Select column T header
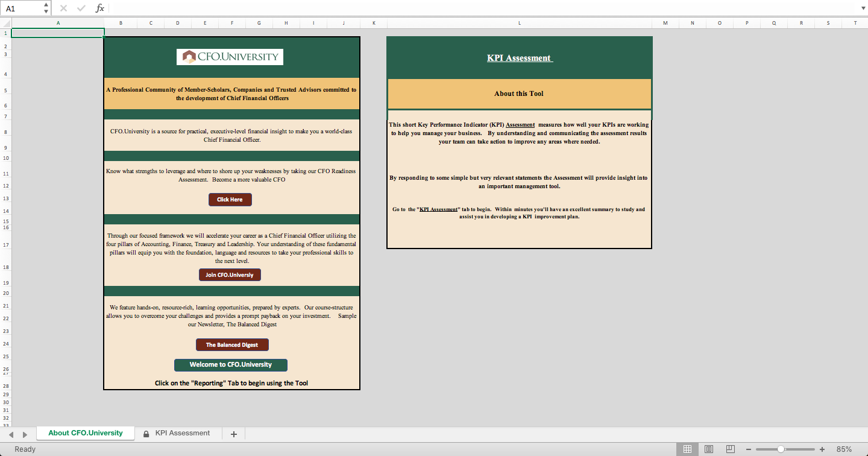Image resolution: width=868 pixels, height=456 pixels. (855, 23)
